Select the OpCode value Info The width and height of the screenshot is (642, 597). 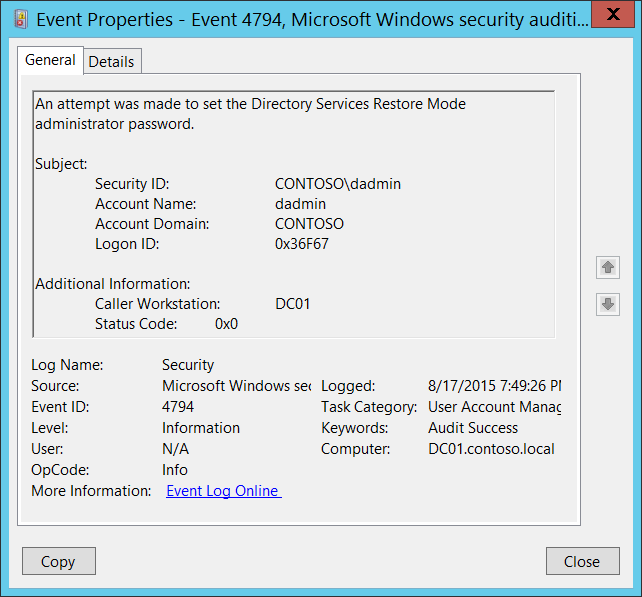pyautogui.click(x=175, y=470)
